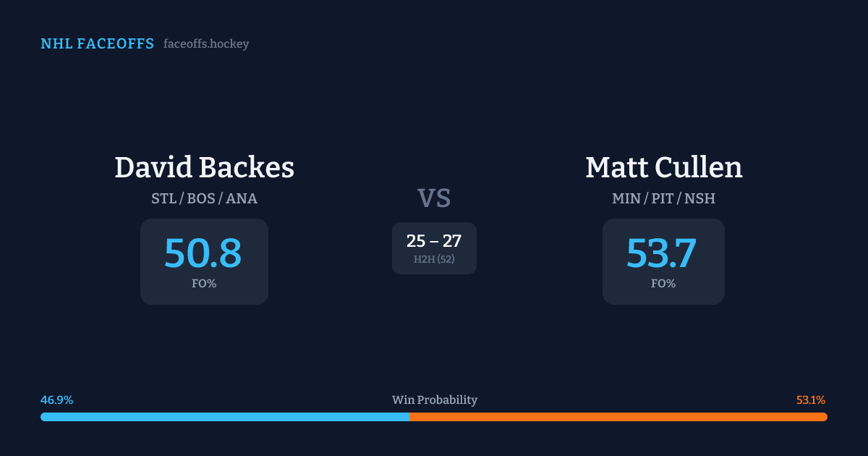Click the blue segment of the probability bar
The image size is (868, 456).
click(224, 417)
